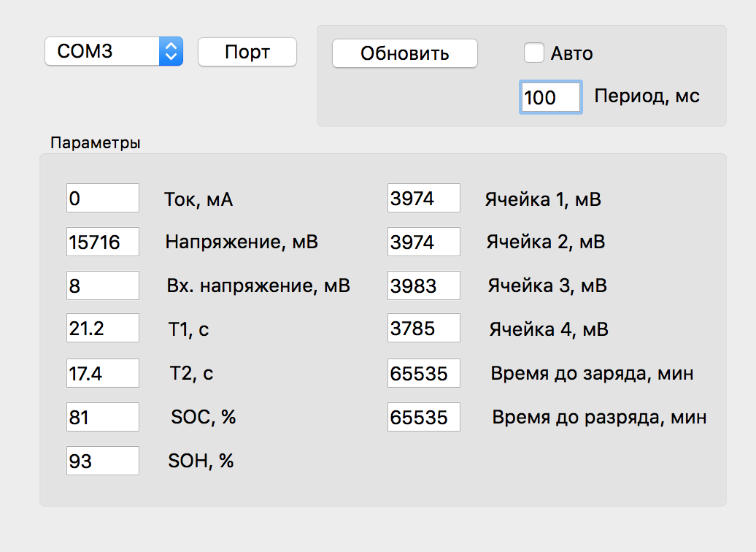Click the Ячейка 3 voltage field
756x552 pixels.
pyautogui.click(x=423, y=285)
